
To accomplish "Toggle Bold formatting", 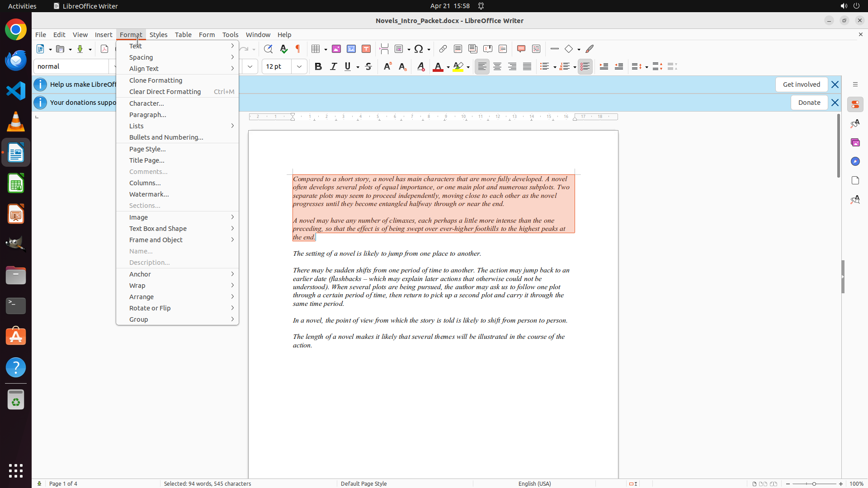I will pyautogui.click(x=318, y=66).
